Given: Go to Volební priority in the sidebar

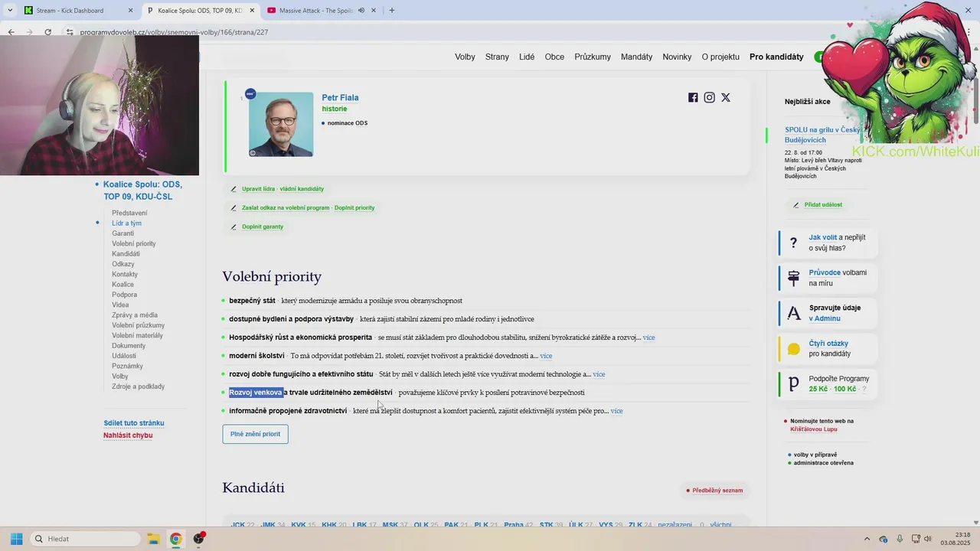Looking at the screenshot, I should (134, 243).
